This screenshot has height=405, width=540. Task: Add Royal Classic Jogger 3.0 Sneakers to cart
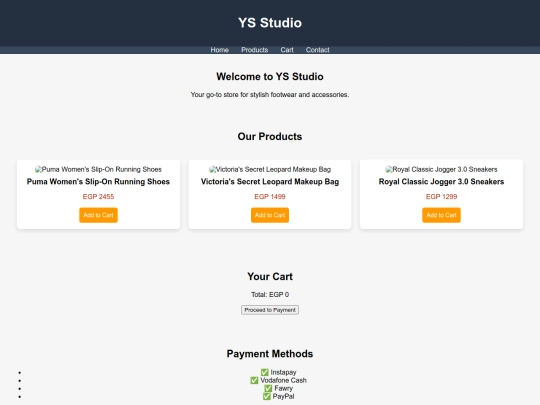pyautogui.click(x=441, y=215)
